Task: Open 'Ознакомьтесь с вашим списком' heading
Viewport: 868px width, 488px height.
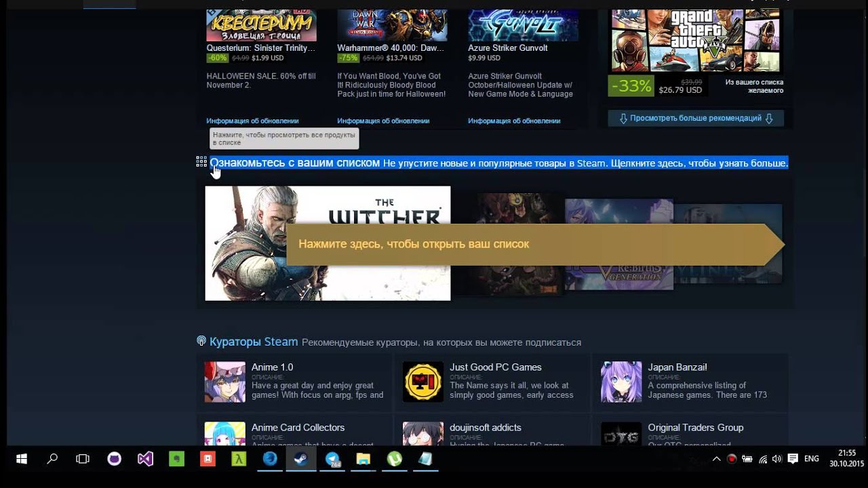Action: (x=294, y=163)
